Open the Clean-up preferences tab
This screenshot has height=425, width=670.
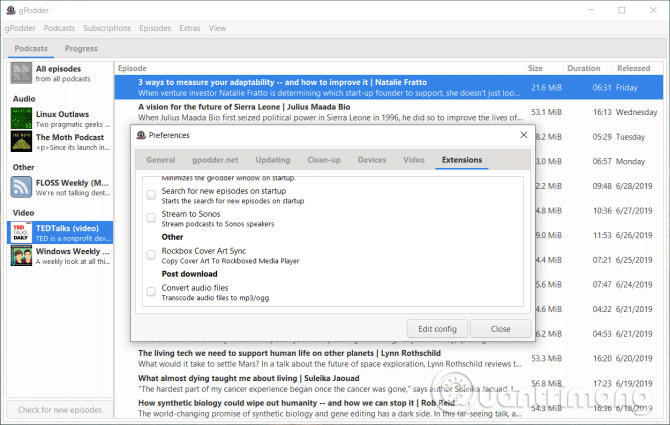click(x=324, y=160)
